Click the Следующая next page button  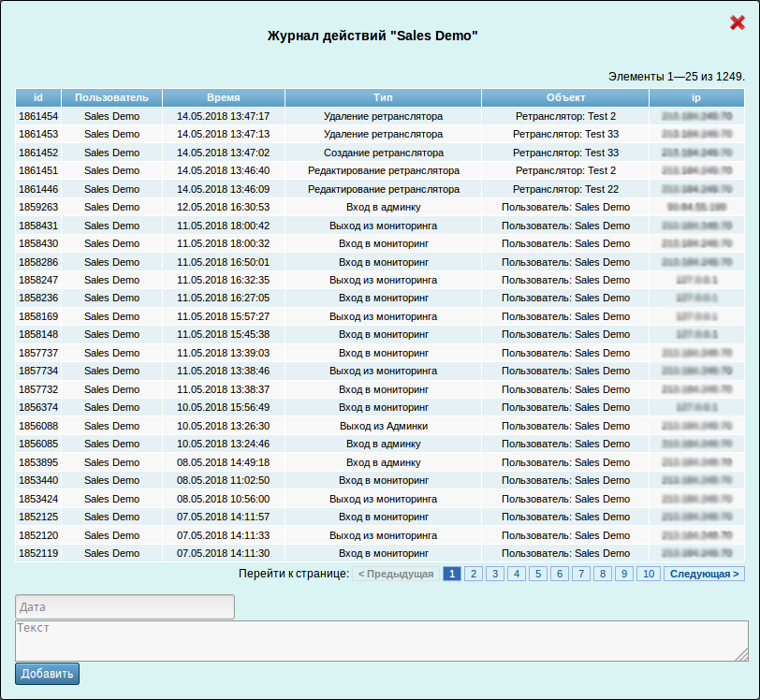pyautogui.click(x=704, y=574)
